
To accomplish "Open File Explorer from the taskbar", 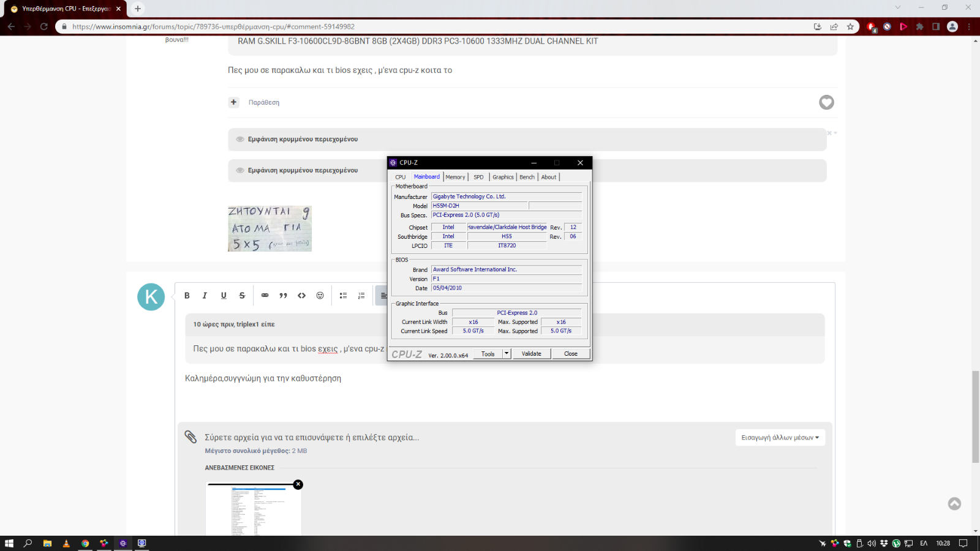I will (47, 543).
